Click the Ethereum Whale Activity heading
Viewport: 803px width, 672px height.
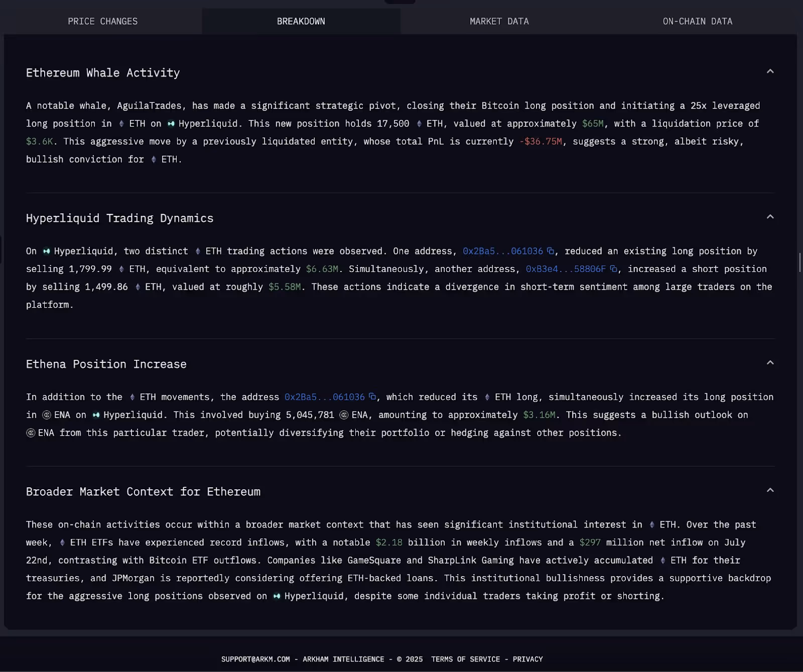[103, 73]
